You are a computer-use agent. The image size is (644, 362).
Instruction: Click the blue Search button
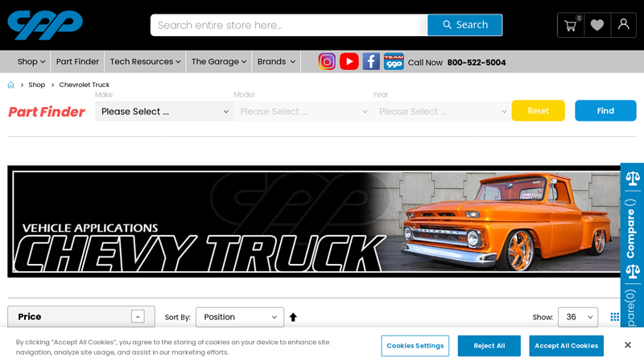pyautogui.click(x=465, y=25)
